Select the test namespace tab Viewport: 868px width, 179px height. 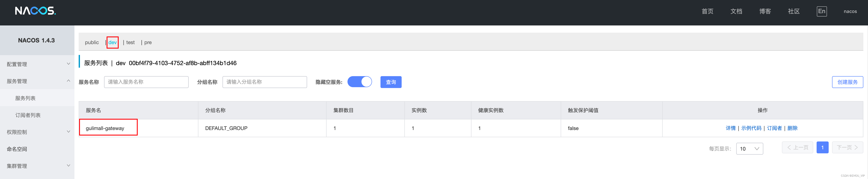[130, 42]
